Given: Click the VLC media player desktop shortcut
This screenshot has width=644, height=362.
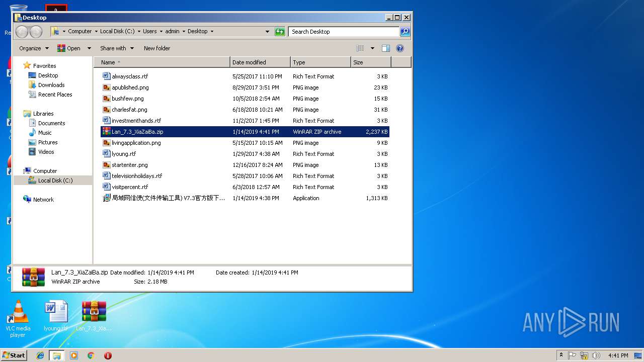Looking at the screenshot, I should coord(18,319).
